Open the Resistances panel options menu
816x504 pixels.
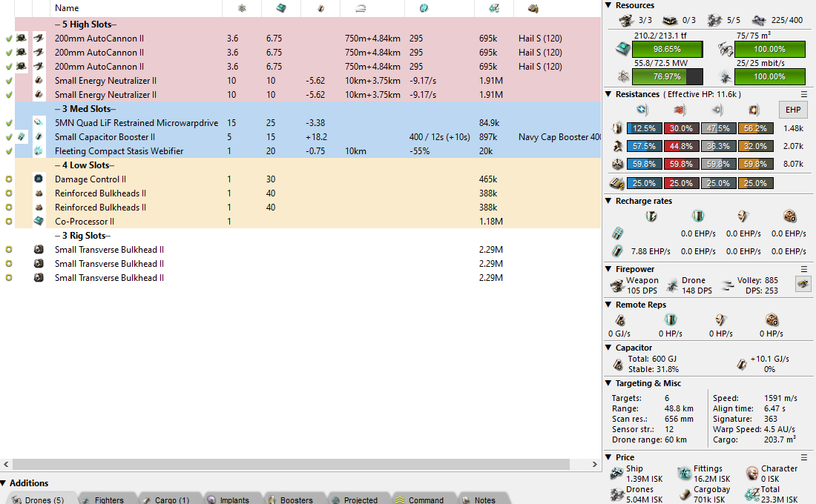tap(804, 95)
